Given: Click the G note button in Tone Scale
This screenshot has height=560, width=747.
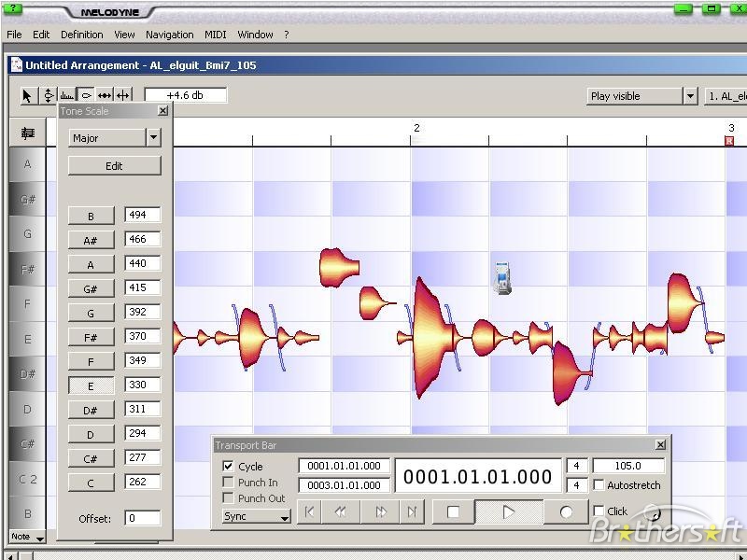Looking at the screenshot, I should [91, 314].
